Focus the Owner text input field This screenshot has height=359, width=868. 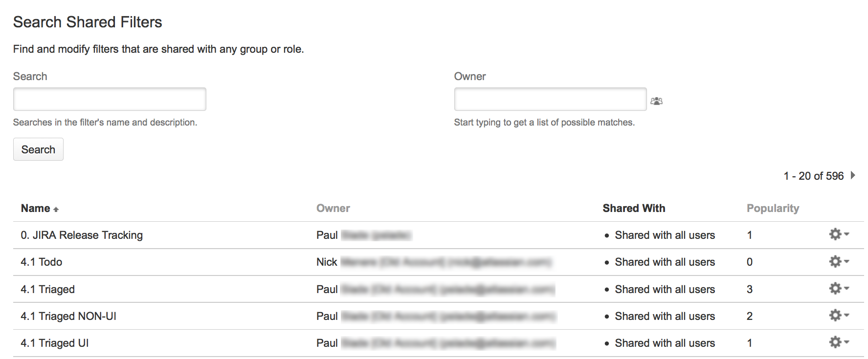pyautogui.click(x=550, y=99)
